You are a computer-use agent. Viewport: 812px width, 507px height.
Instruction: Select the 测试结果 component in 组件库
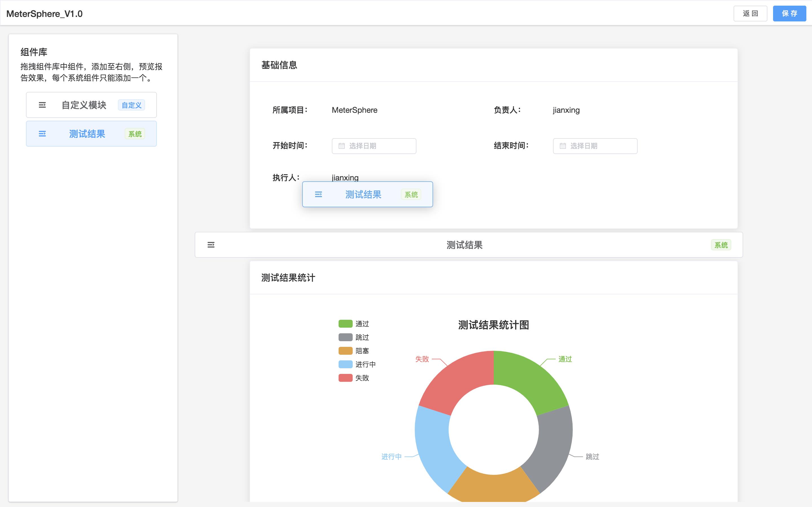pyautogui.click(x=91, y=134)
